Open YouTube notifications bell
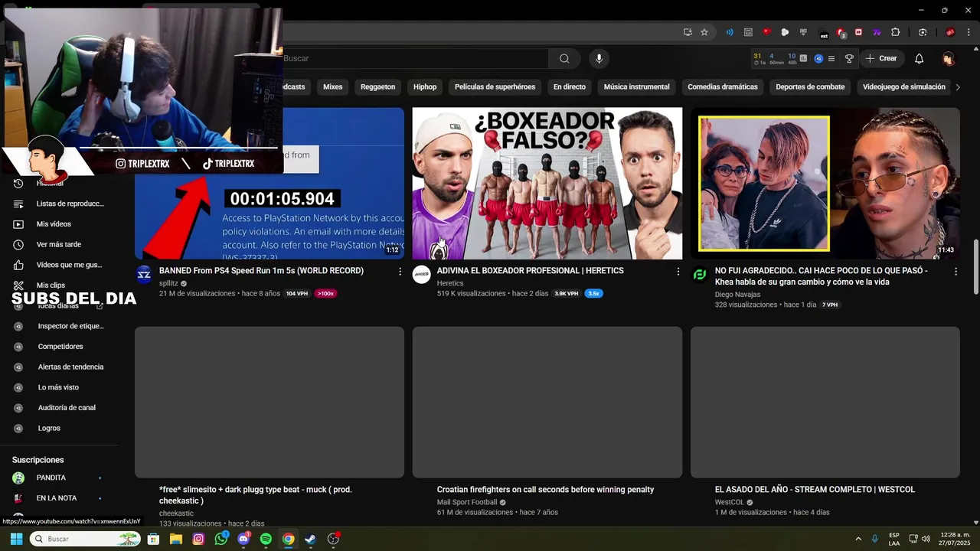 pyautogui.click(x=919, y=59)
